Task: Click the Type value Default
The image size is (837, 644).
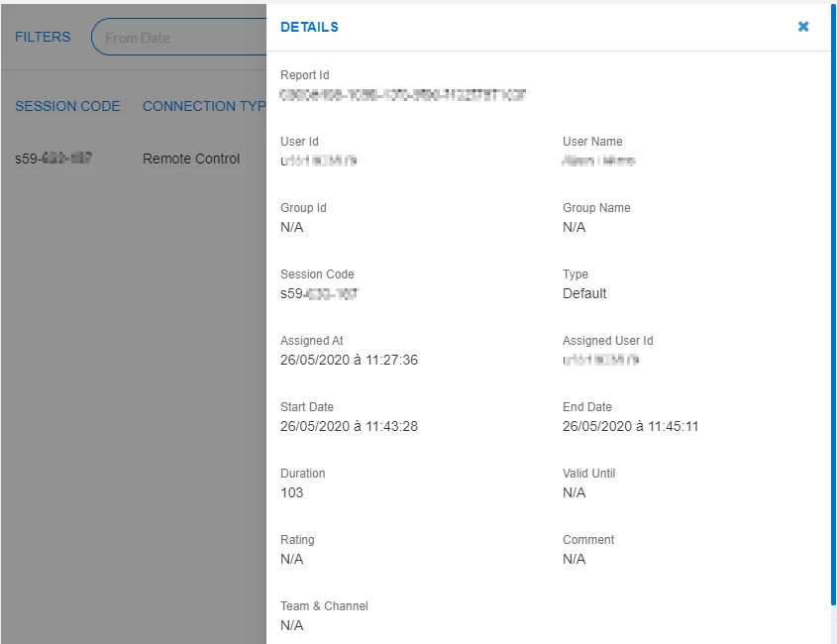Action: tap(584, 293)
